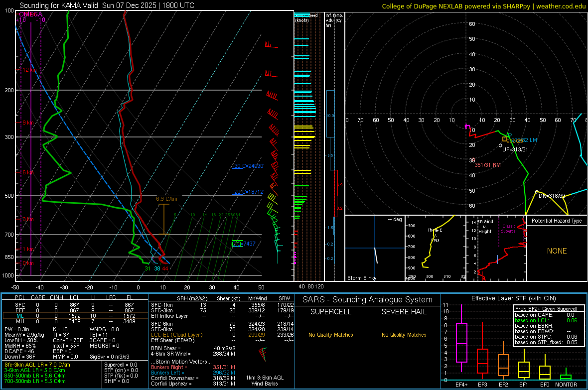Screen dimensions: 588x390
Task: Click the "SHIP = 0.0" value
Action: (x=117, y=381)
